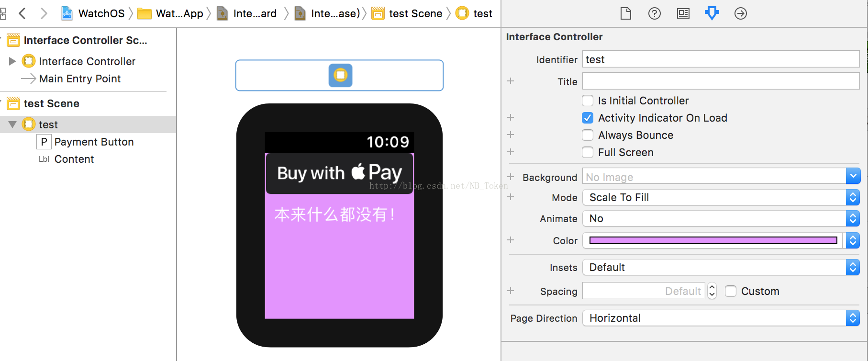This screenshot has width=868, height=361.
Task: Click the empty Title input field
Action: pyautogui.click(x=721, y=81)
